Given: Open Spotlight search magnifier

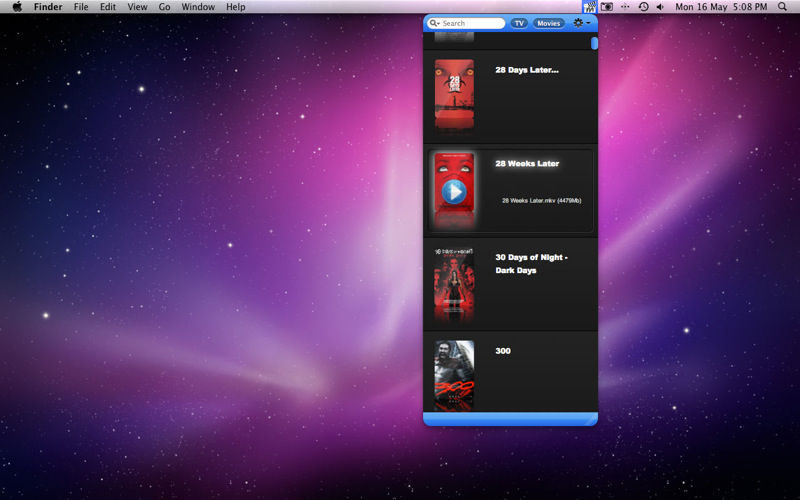Looking at the screenshot, I should [782, 7].
